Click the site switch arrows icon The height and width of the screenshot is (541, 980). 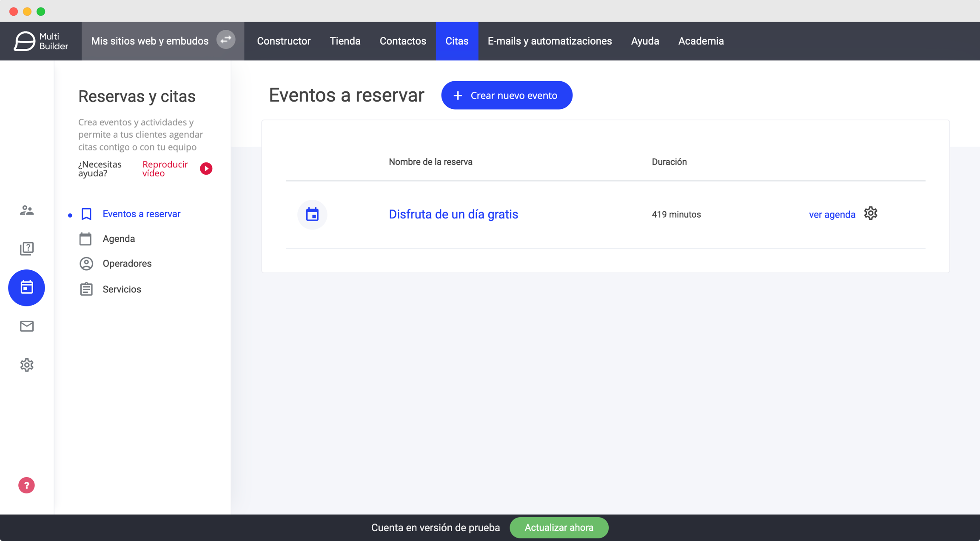pos(226,40)
